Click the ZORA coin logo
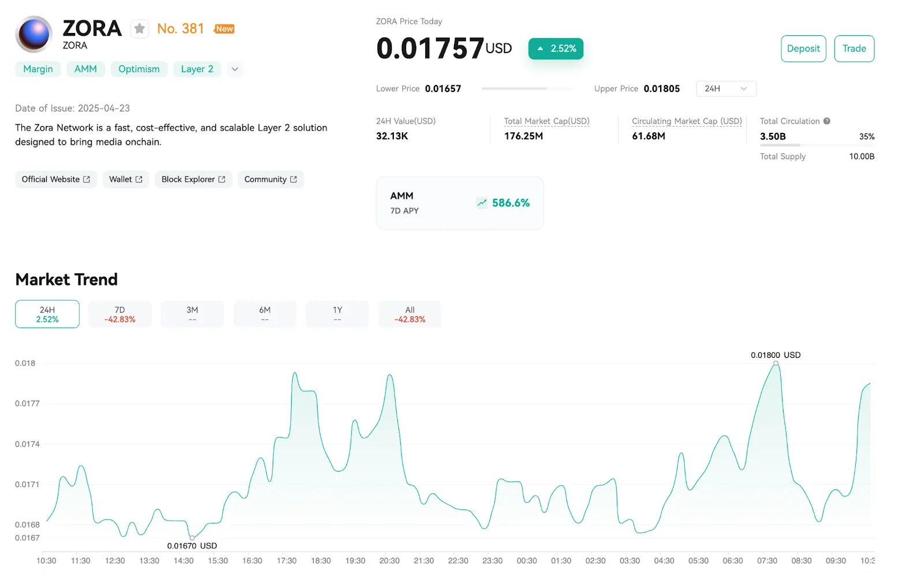Image resolution: width=924 pixels, height=572 pixels. (x=34, y=34)
